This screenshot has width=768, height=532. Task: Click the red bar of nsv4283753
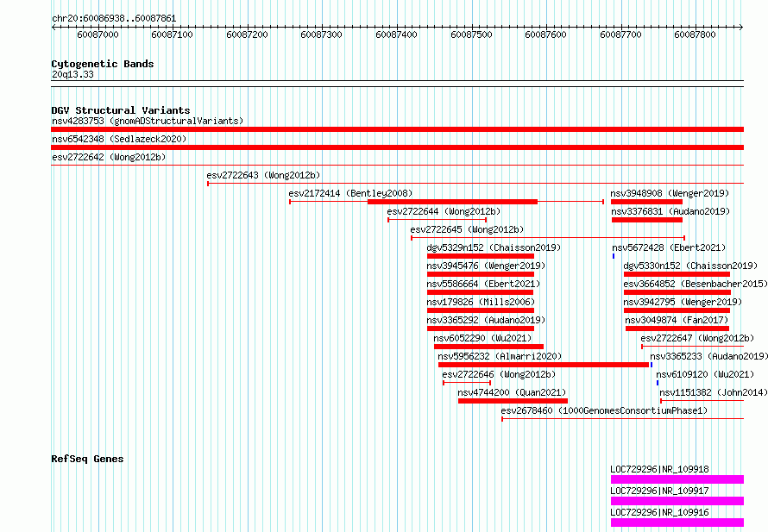(397, 129)
